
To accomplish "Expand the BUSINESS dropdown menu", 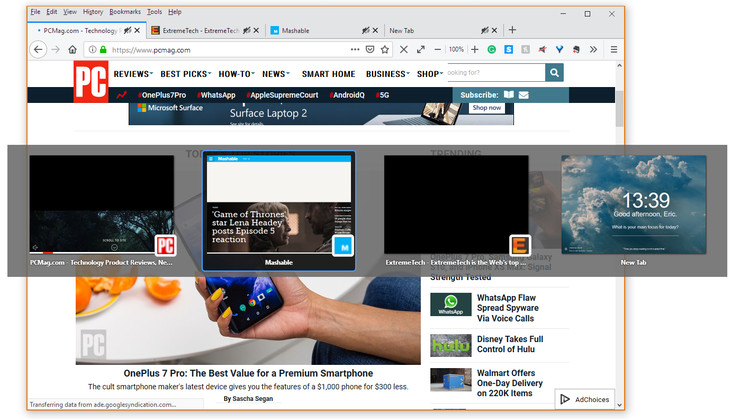I will point(388,74).
